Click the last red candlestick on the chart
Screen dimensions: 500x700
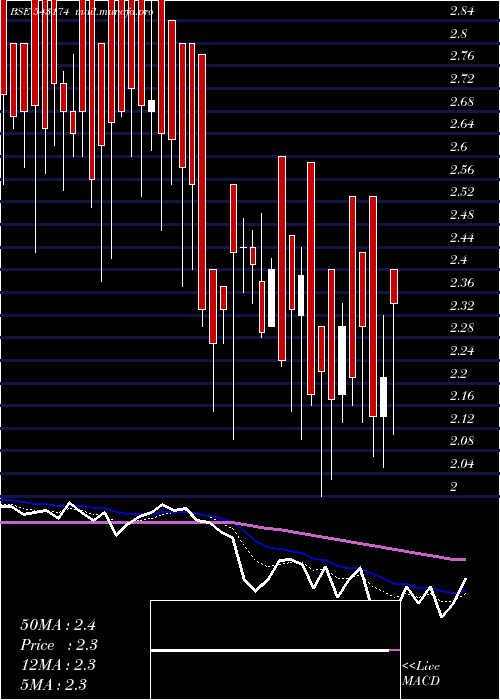(x=394, y=287)
